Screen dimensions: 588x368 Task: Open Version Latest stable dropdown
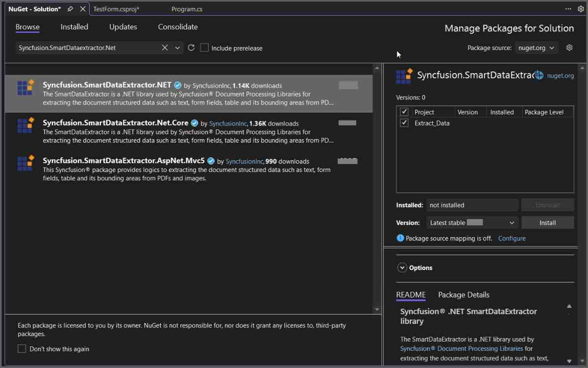coord(472,222)
